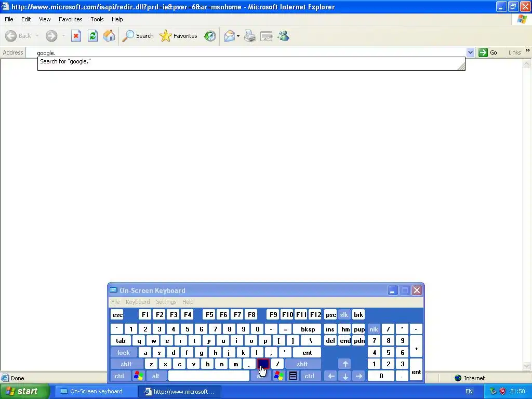The image size is (532, 399).
Task: Click the right arrow key on keyboard
Action: [358, 376]
